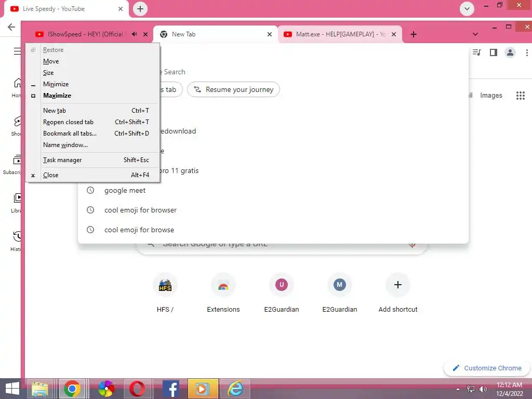The width and height of the screenshot is (532, 399).
Task: Open E2Guardian shortcut with U icon
Action: click(x=282, y=293)
